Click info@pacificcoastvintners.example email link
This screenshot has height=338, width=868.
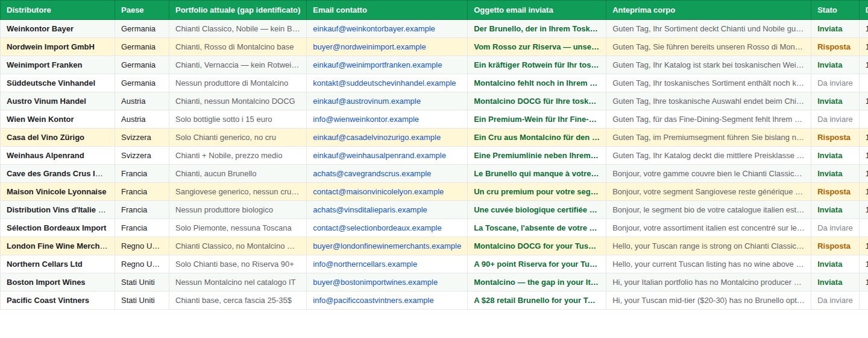pos(373,301)
